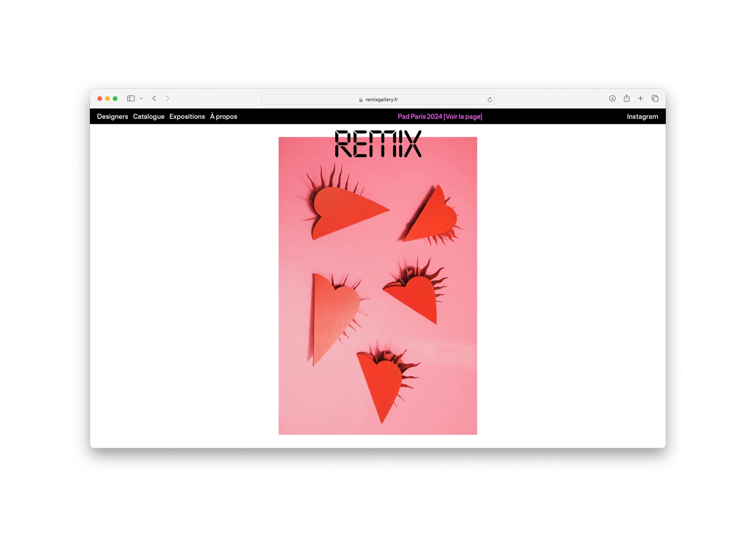The image size is (756, 537).
Task: Visit the Instagram link
Action: tap(642, 116)
